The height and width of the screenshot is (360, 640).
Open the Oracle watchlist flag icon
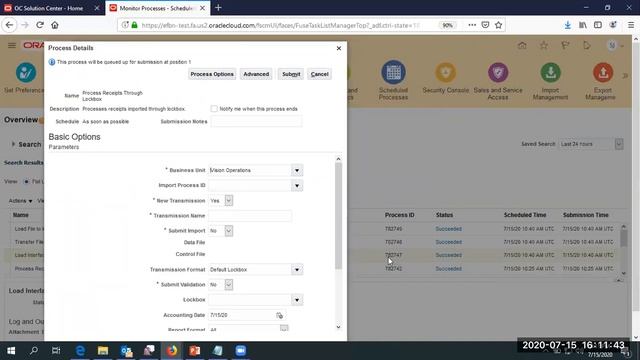click(565, 46)
